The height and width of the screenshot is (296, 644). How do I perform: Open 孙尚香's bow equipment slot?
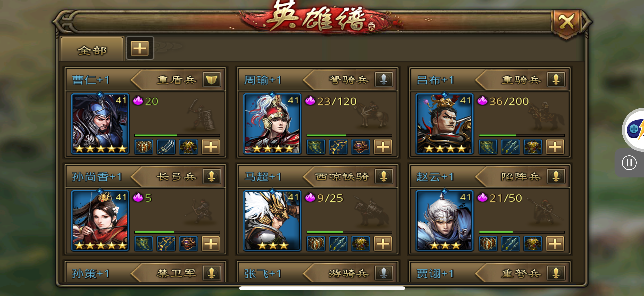tap(166, 243)
